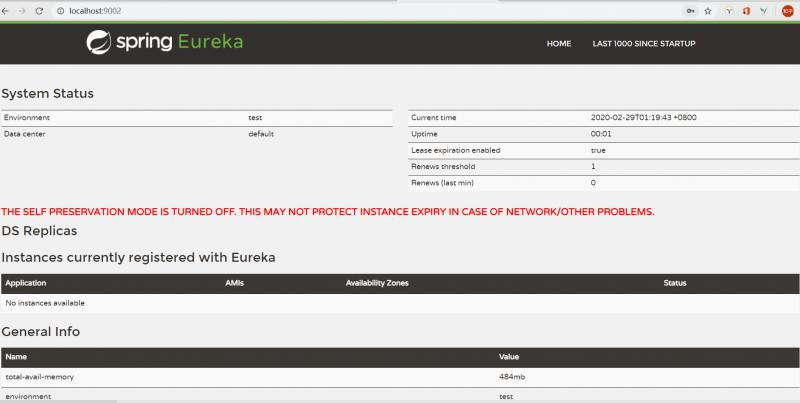Select the Current time label
800x403 pixels.
click(434, 117)
